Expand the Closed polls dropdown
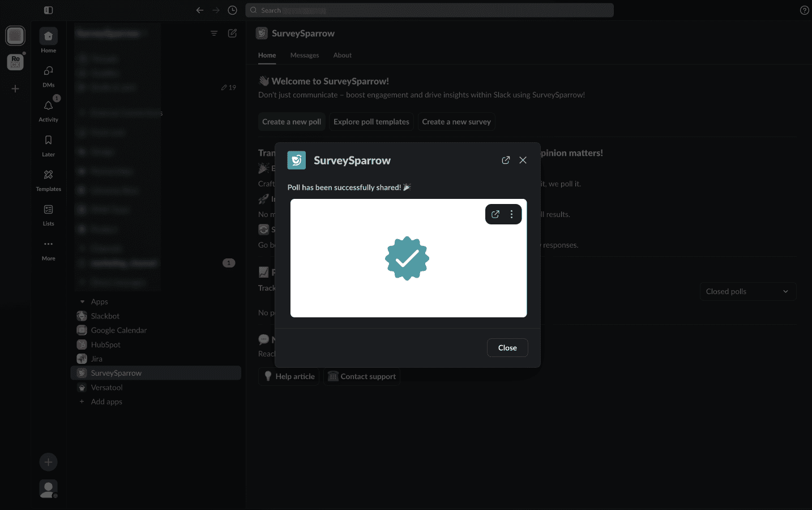Image resolution: width=812 pixels, height=510 pixels. click(x=747, y=291)
